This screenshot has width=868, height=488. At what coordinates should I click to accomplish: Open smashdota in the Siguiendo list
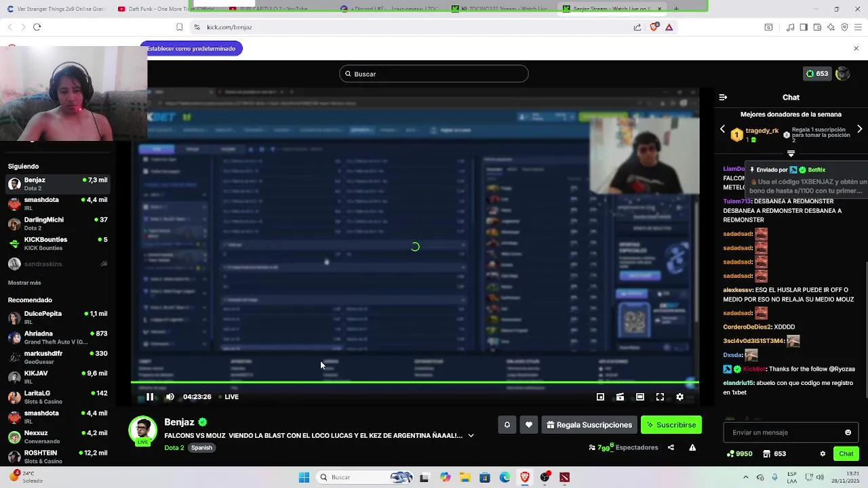coord(58,203)
